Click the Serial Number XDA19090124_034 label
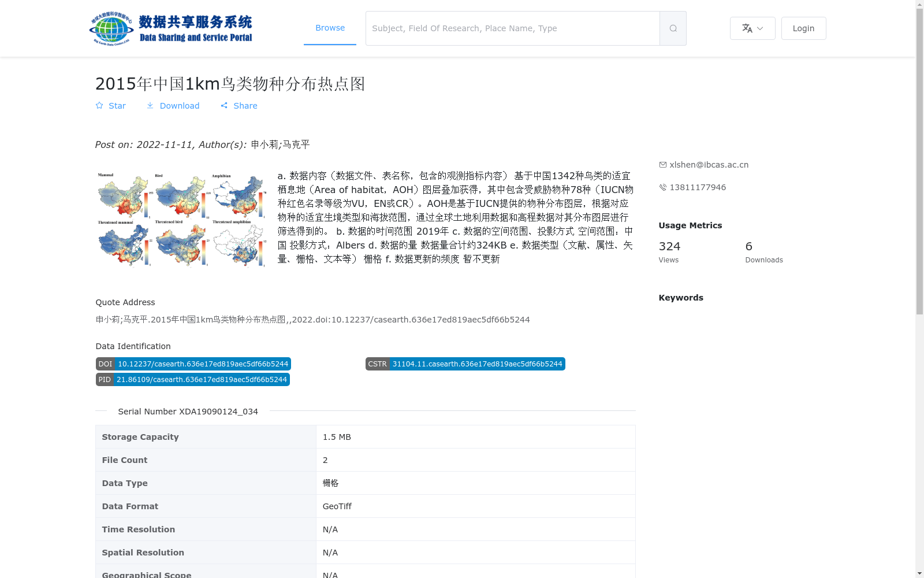The image size is (924, 578). pyautogui.click(x=188, y=412)
